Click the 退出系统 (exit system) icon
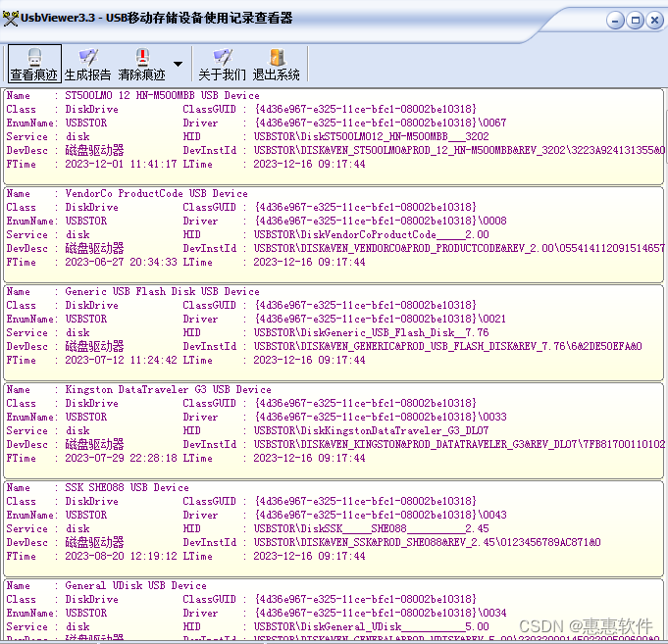The height and width of the screenshot is (644, 668). (276, 64)
